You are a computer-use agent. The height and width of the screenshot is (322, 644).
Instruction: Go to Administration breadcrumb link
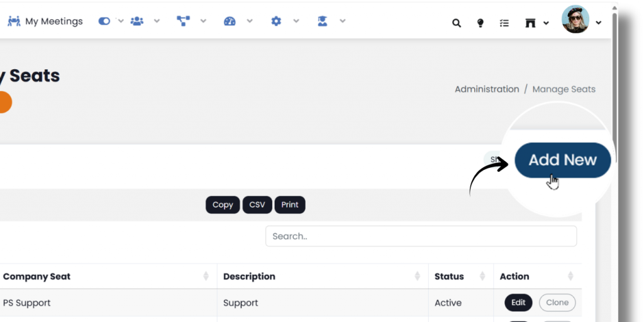(x=487, y=89)
